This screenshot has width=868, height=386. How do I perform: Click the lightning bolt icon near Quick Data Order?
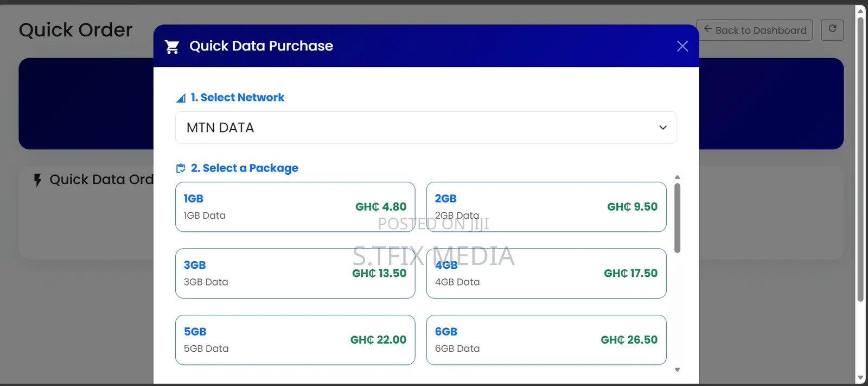tap(37, 180)
